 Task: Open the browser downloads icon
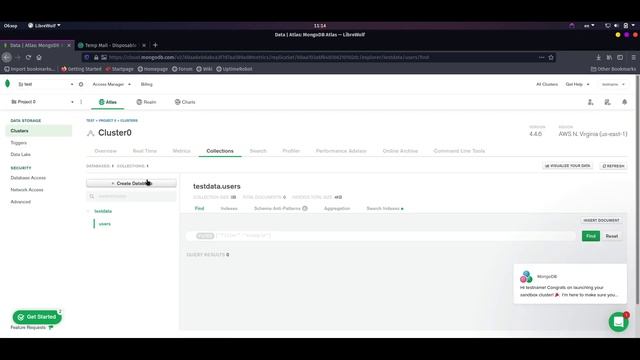click(x=598, y=58)
